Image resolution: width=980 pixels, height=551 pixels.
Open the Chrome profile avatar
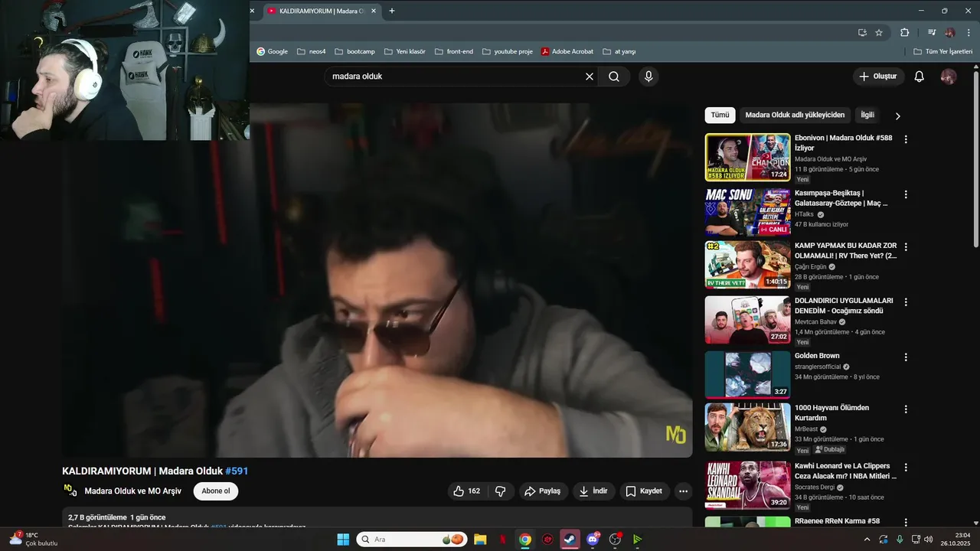click(x=950, y=33)
